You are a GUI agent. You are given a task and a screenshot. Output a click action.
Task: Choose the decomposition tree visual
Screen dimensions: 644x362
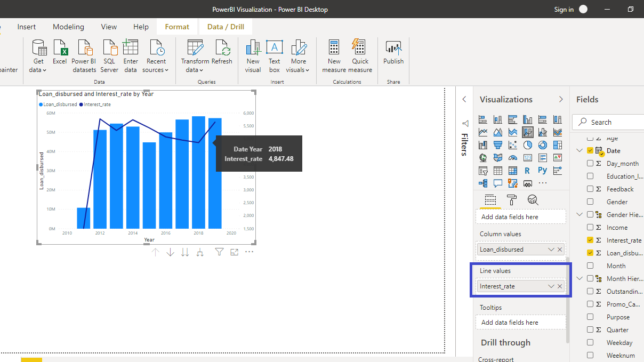[x=483, y=183]
